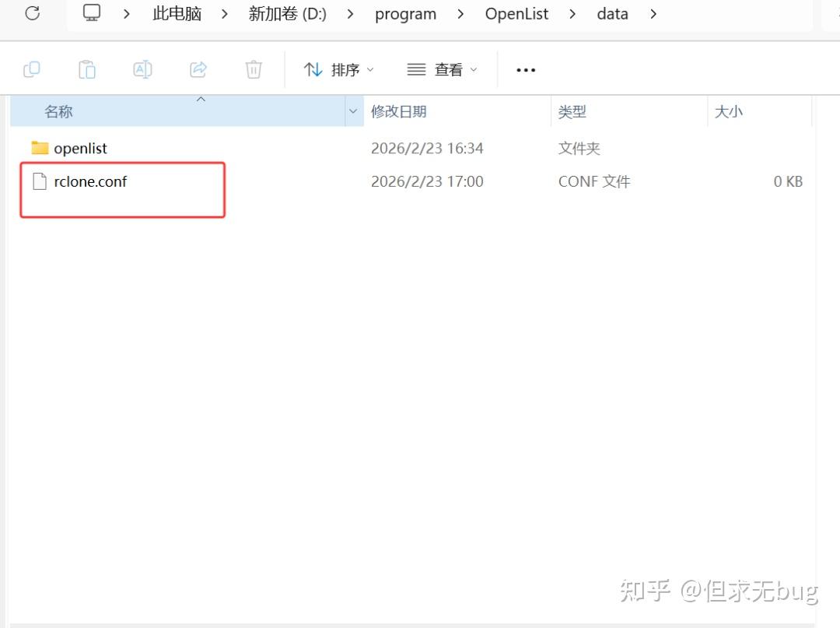Go to OpenList folder in breadcrumb
The width and height of the screenshot is (840, 628).
click(516, 13)
